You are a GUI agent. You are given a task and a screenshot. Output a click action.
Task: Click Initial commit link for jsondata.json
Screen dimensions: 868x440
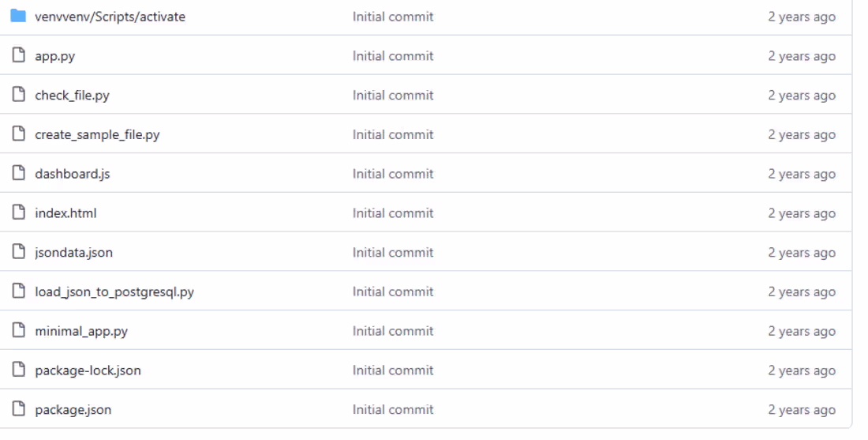pos(393,253)
